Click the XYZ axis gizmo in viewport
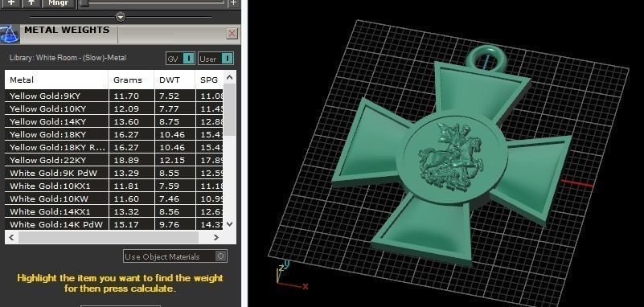Viewport: 644px width, 307px height. 291,275
